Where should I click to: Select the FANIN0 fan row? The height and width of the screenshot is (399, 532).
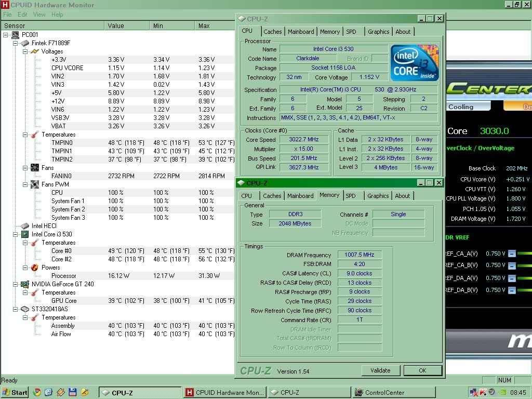pos(142,176)
